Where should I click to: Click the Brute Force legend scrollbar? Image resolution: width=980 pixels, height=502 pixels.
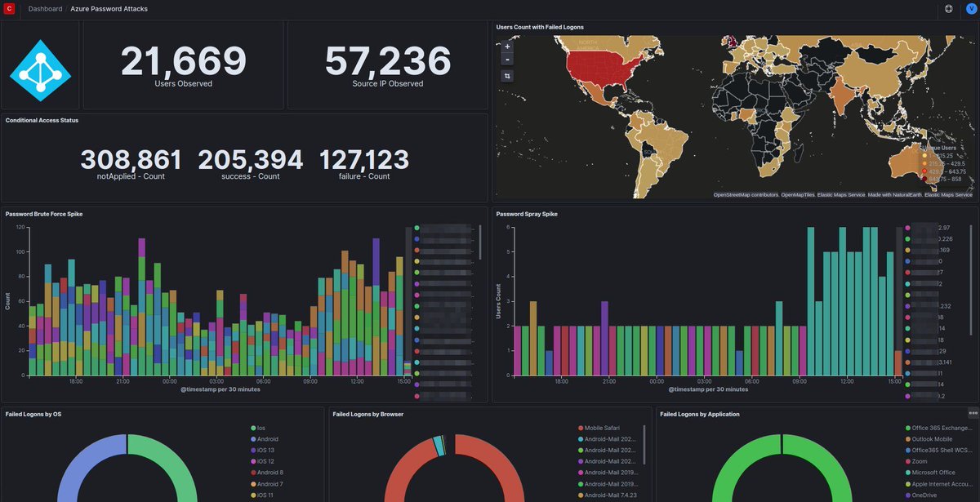click(480, 242)
